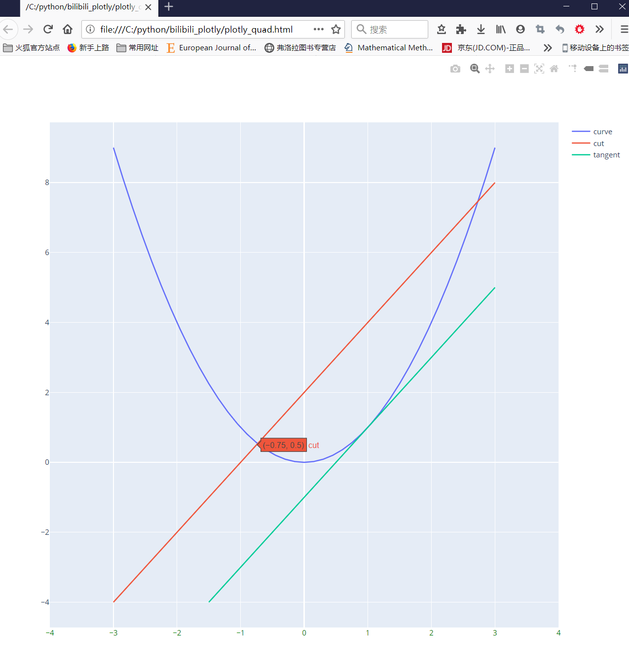Open the account avatar icon
The height and width of the screenshot is (672, 629).
(x=520, y=29)
